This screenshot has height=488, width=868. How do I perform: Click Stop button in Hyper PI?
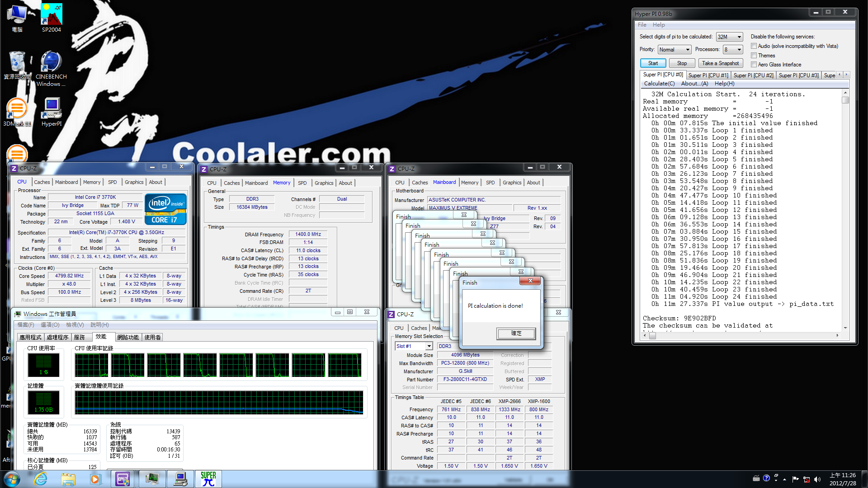(x=682, y=63)
